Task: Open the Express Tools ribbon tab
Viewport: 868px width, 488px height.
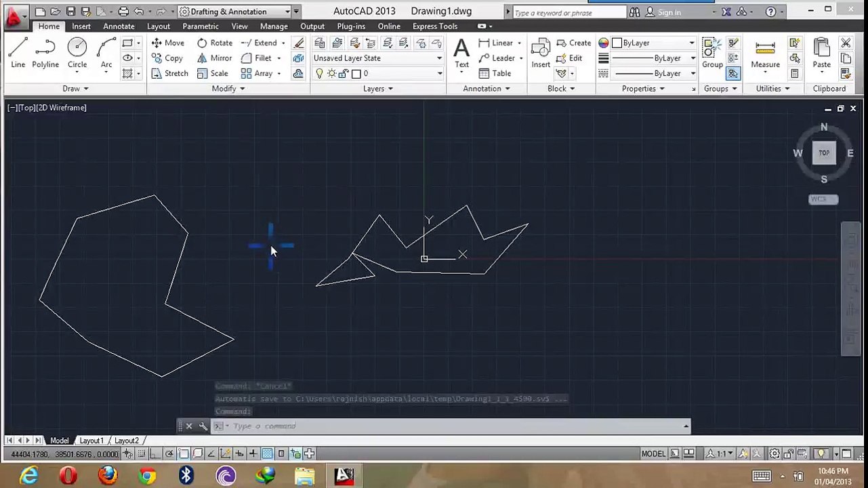Action: [x=435, y=26]
